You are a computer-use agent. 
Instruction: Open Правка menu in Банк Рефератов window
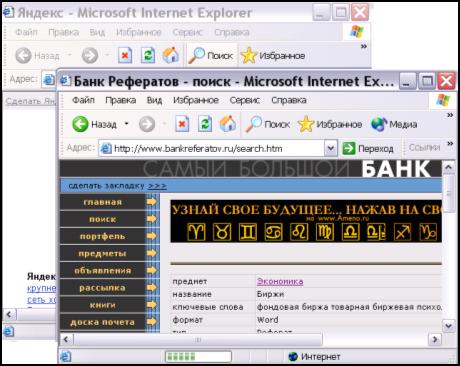tap(121, 100)
